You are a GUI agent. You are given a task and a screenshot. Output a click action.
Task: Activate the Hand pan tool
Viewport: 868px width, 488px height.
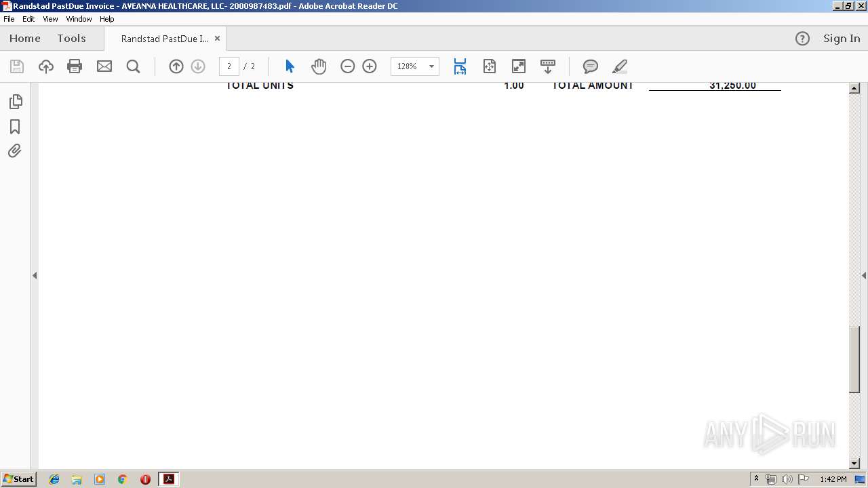click(x=319, y=66)
